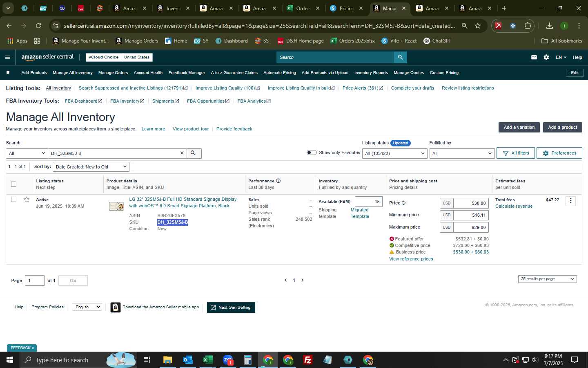Open Automate Pricing in the navigation bar
Image resolution: width=588 pixels, height=368 pixels.
pyautogui.click(x=280, y=73)
